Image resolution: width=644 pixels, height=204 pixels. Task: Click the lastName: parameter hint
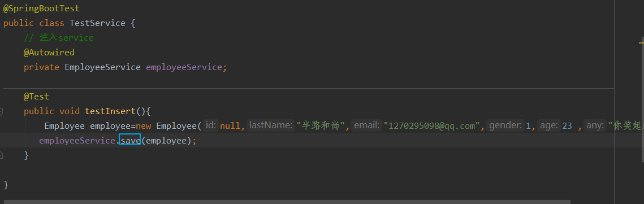tap(271, 125)
